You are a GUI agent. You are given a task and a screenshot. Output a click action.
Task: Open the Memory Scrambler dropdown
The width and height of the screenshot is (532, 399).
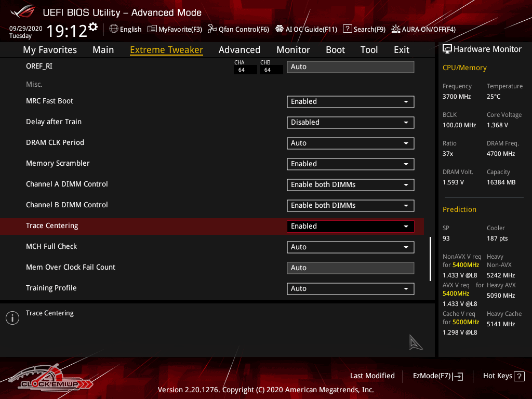[x=350, y=164]
